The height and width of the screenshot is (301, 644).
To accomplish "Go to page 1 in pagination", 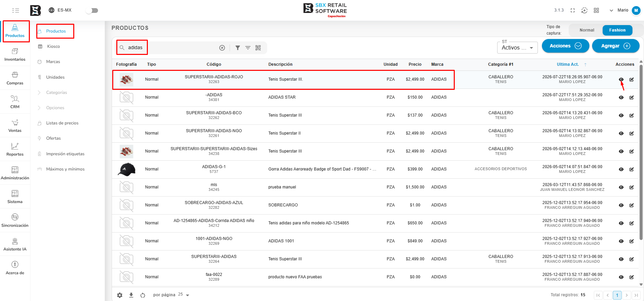I will coord(617,295).
